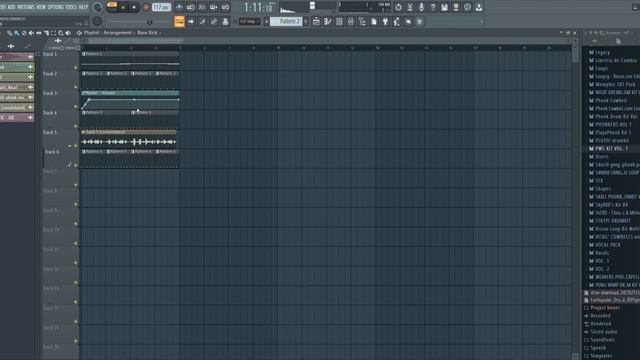Expand the Memphis 101 Pack folder
The height and width of the screenshot is (360, 640).
(615, 84)
